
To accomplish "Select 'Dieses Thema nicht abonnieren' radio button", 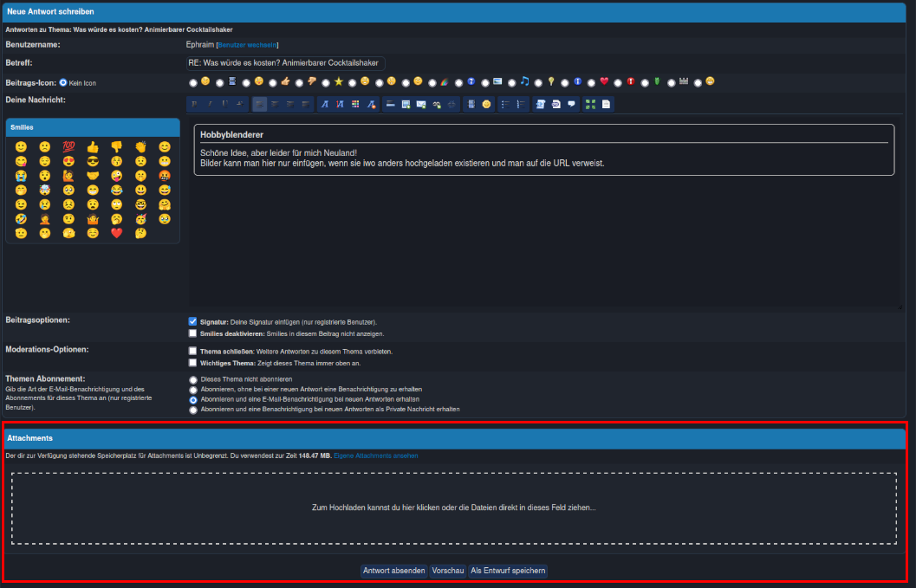I will [x=193, y=379].
